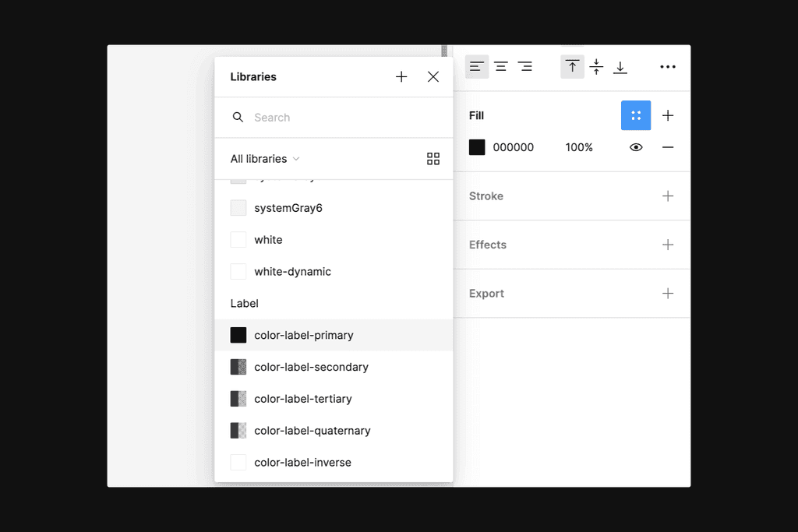Image resolution: width=798 pixels, height=532 pixels.
Task: Click the fill opacity field showing 100%
Action: tap(580, 146)
